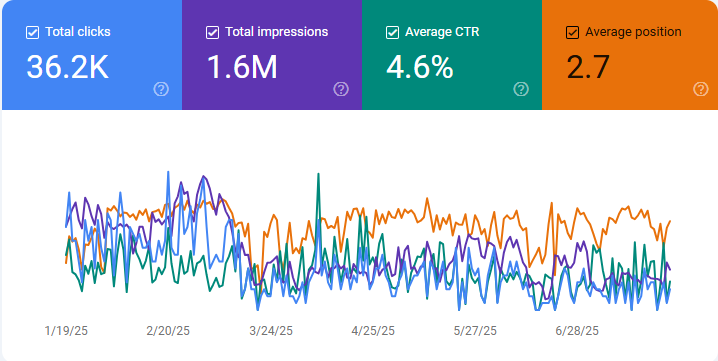Select the 36.2K total clicks value

coord(67,67)
